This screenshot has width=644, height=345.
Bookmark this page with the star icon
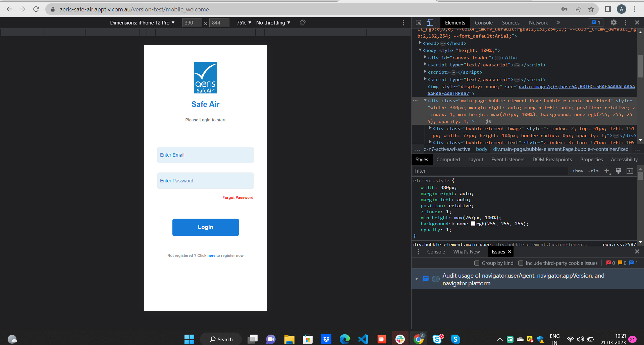click(591, 9)
